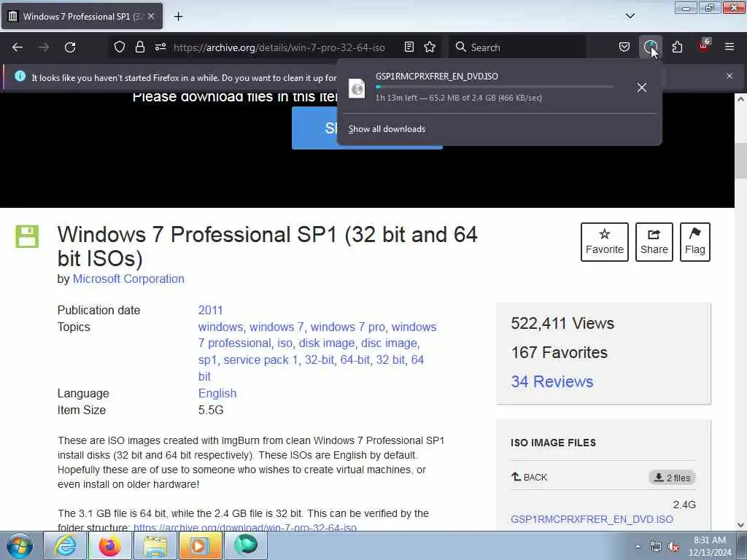Click the ISO file icon in downloads panel
The image size is (747, 560).
click(x=357, y=88)
